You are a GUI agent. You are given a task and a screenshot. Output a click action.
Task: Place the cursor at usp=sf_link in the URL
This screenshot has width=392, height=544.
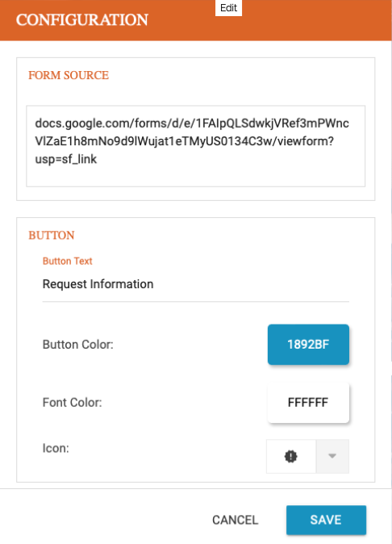(x=66, y=159)
